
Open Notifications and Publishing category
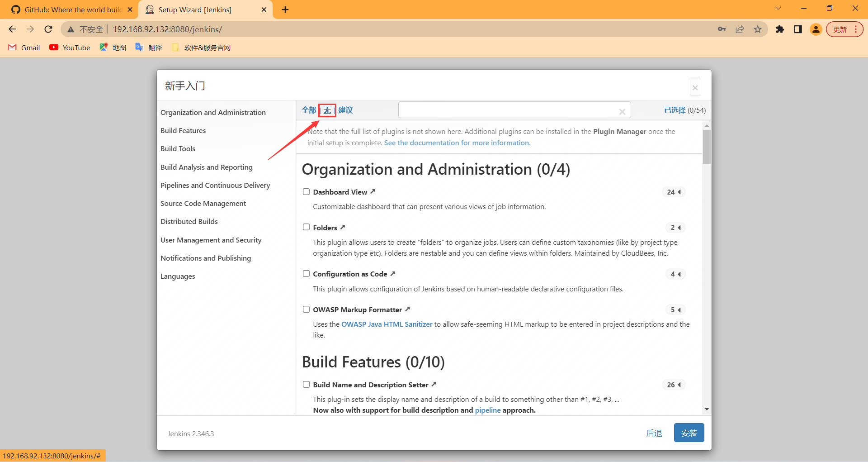click(x=206, y=258)
